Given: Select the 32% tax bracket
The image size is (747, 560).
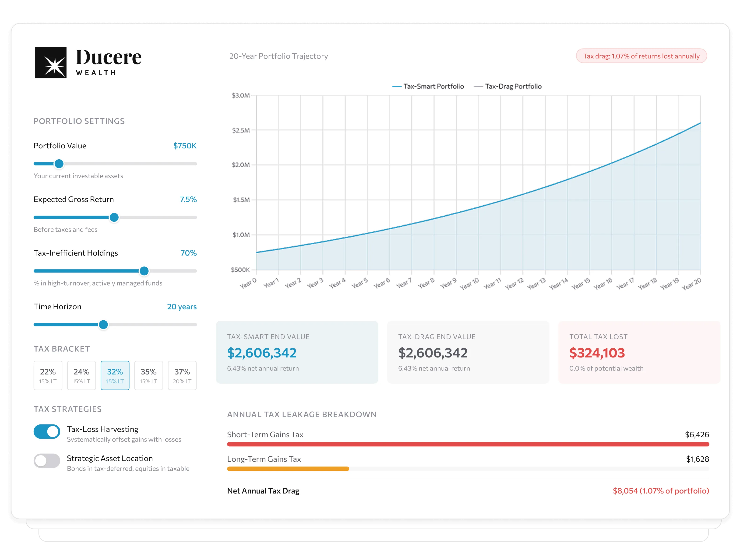Looking at the screenshot, I should tap(115, 375).
